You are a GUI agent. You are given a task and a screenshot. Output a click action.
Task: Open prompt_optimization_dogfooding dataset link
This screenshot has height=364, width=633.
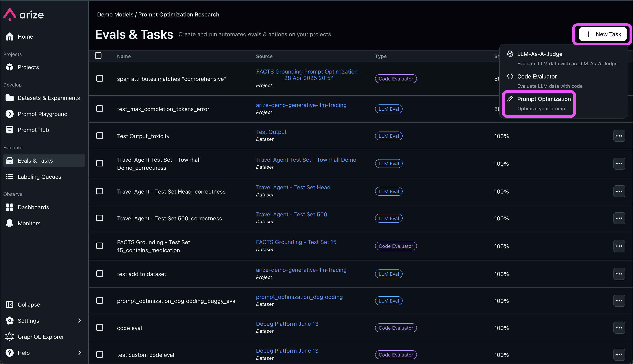tap(299, 297)
